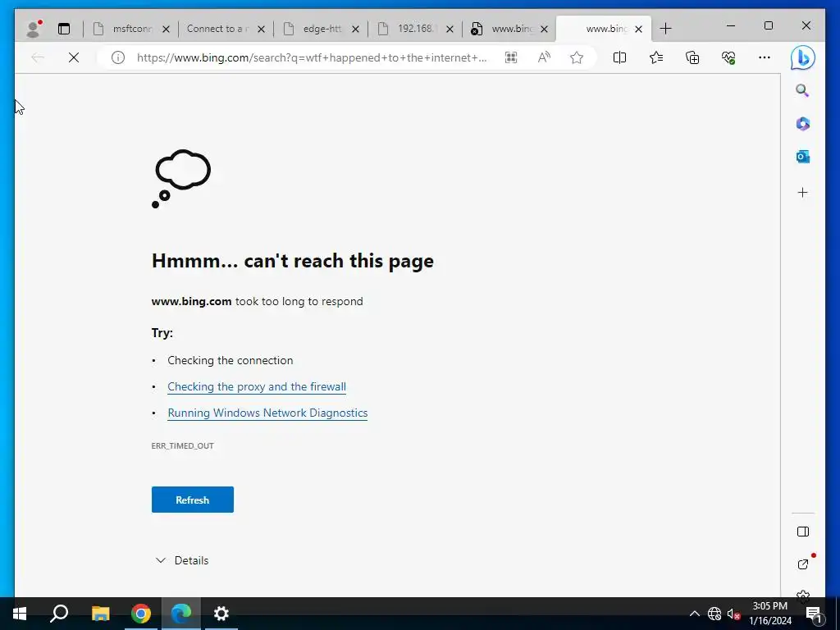The width and height of the screenshot is (840, 630).
Task: Close the Connect to a network tab
Action: [x=262, y=29]
